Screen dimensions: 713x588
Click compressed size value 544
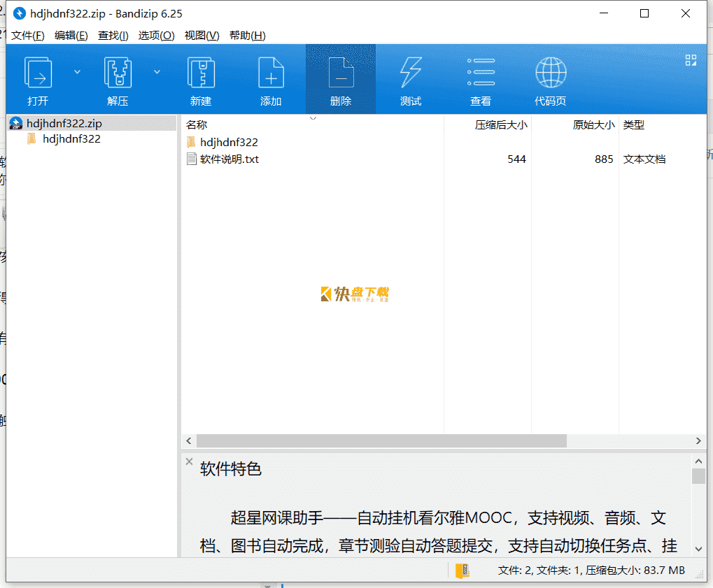[516, 159]
